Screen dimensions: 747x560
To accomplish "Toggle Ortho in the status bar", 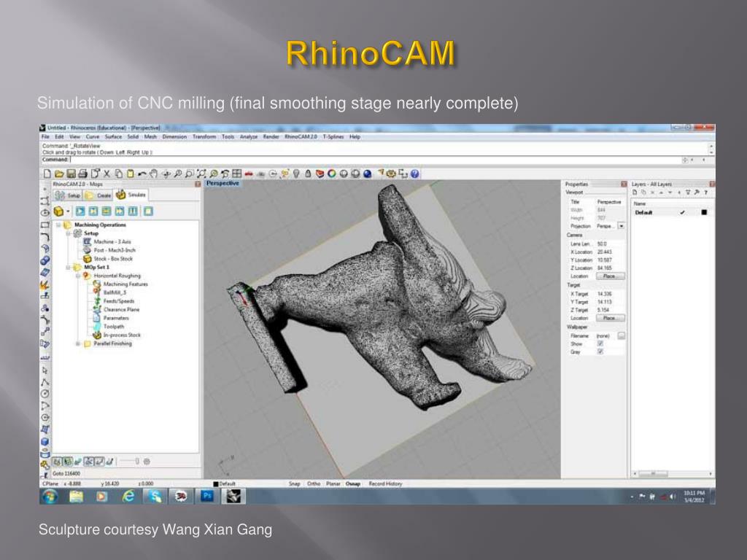I will click(314, 484).
